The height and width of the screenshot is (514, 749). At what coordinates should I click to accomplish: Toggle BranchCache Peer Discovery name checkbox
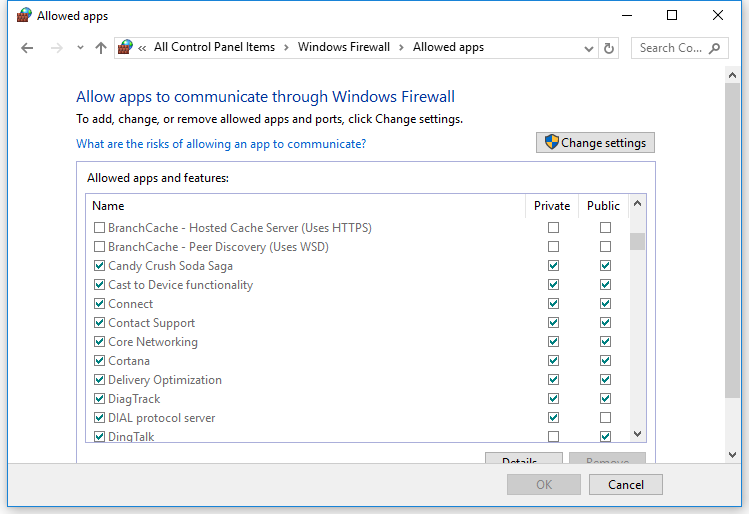[x=99, y=246]
